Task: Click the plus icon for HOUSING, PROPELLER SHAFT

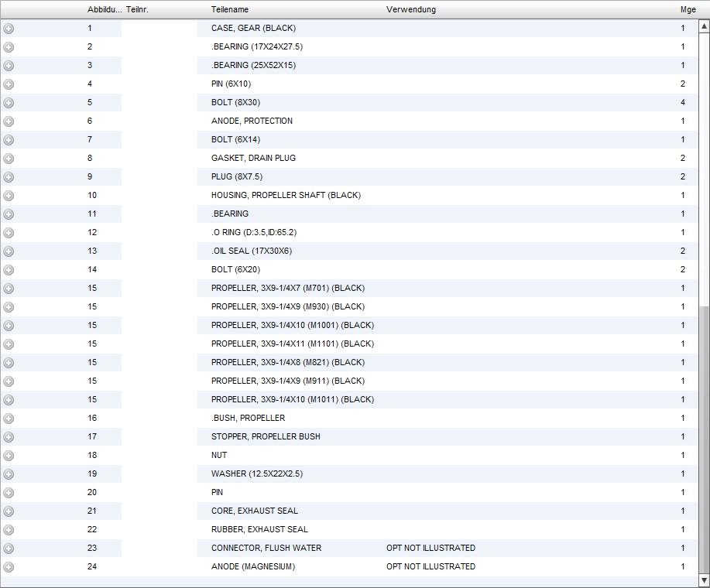Action: point(9,196)
